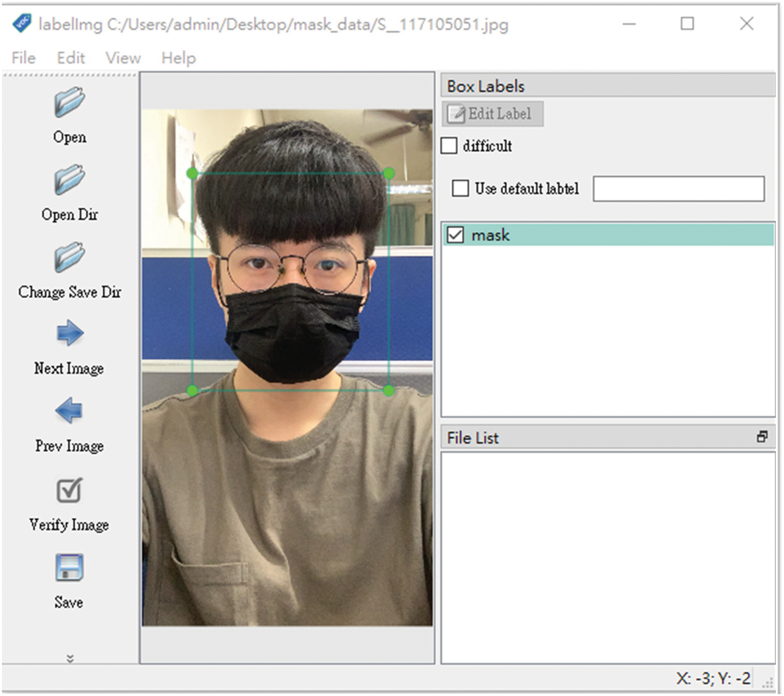Open the File menu
The width and height of the screenshot is (784, 696).
pos(23,58)
